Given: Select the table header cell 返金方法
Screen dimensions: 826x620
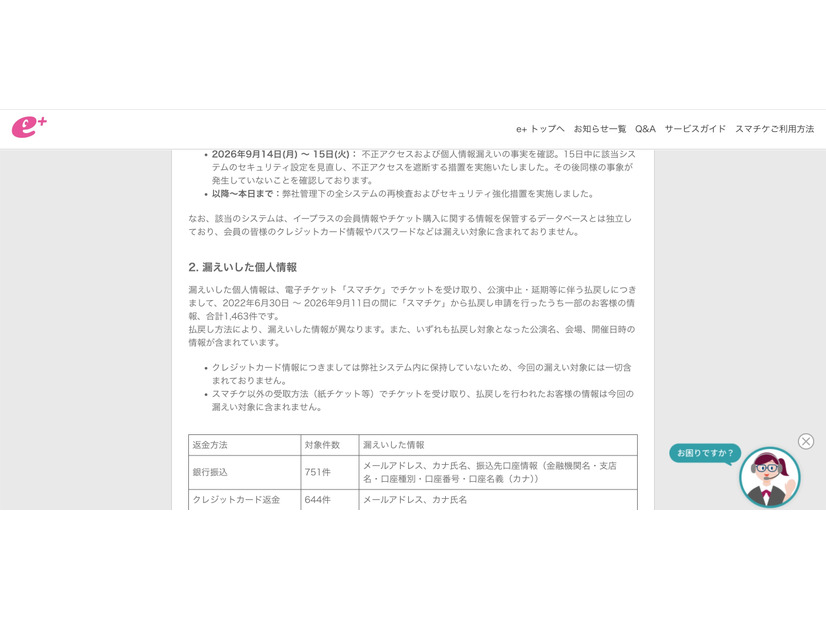Looking at the screenshot, I should tap(244, 445).
